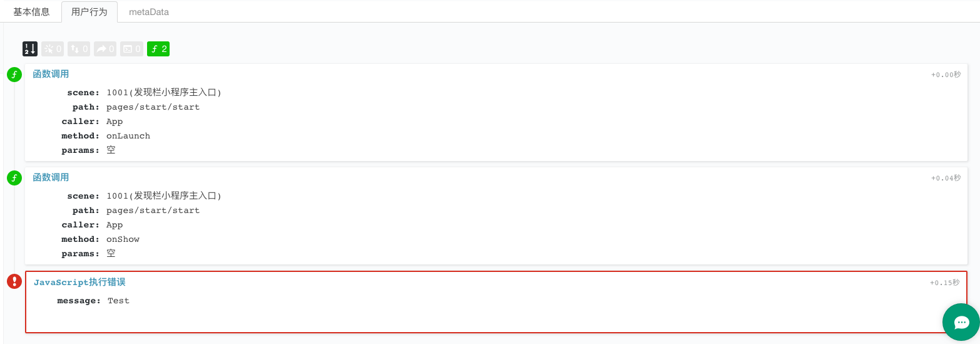Viewport: 980px width, 344px height.
Task: Click the function icon beside onLaunch entry
Action: coord(14,75)
